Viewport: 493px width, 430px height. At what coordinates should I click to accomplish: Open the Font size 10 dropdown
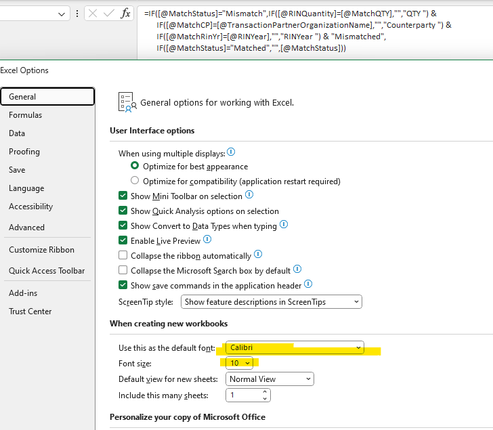click(x=239, y=363)
